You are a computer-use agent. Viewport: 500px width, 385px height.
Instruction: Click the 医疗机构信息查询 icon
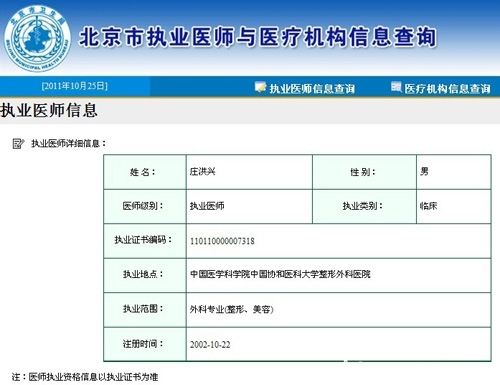(396, 87)
